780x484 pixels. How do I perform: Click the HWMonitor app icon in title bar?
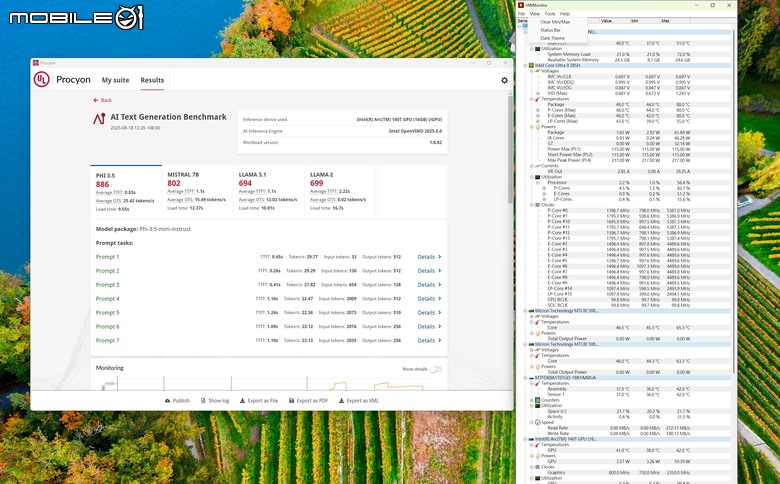click(x=521, y=5)
